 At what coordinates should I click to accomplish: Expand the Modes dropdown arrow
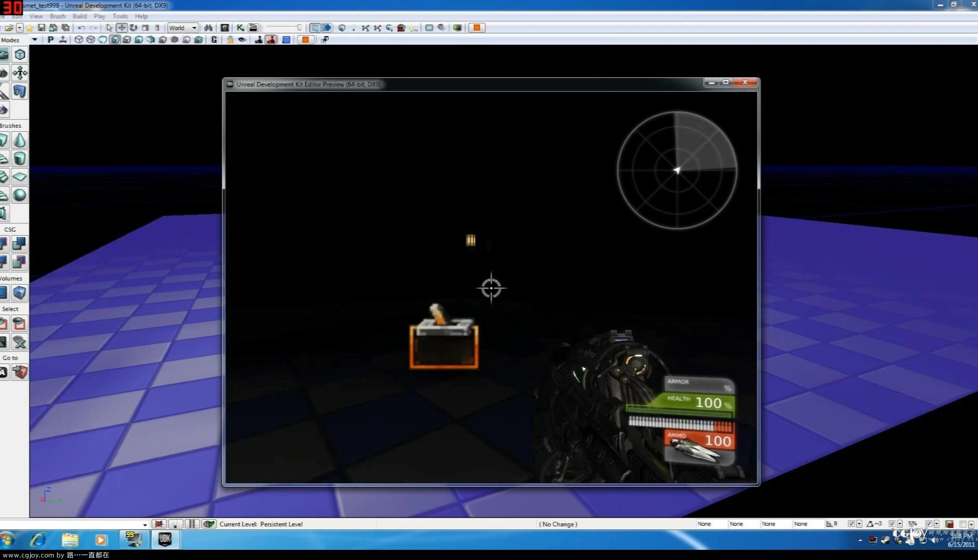35,40
